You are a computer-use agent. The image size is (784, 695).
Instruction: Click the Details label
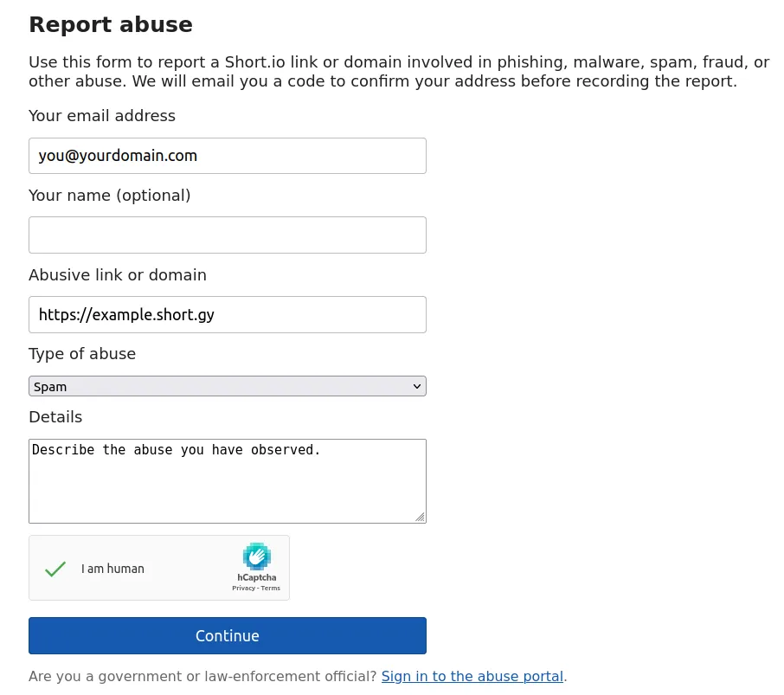pyautogui.click(x=55, y=417)
